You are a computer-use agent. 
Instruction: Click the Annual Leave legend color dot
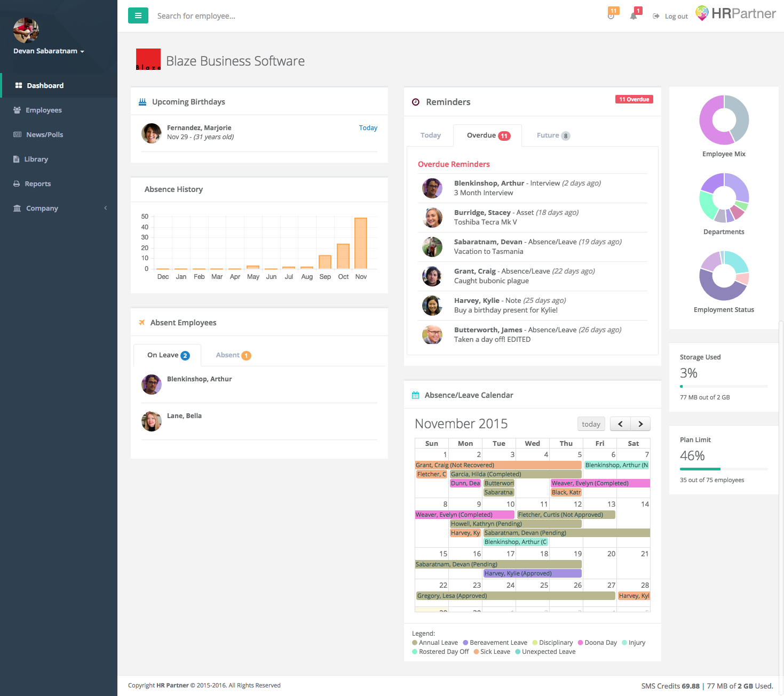click(x=415, y=643)
